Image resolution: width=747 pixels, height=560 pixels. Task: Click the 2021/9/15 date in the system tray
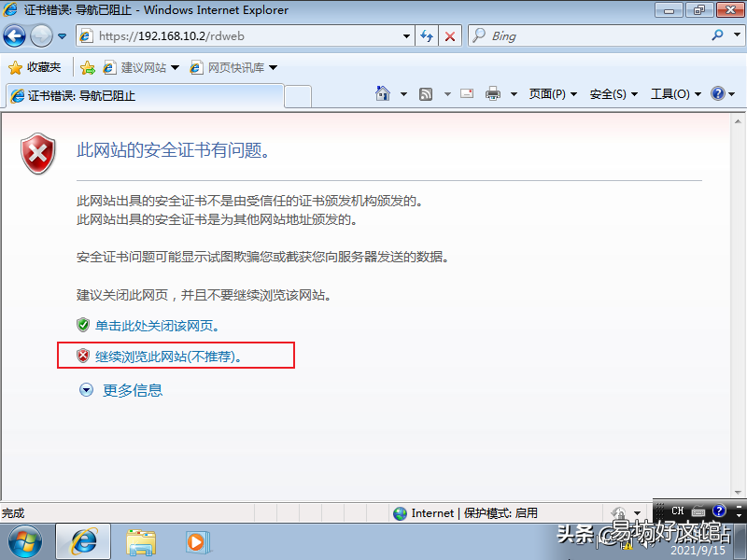pyautogui.click(x=698, y=551)
